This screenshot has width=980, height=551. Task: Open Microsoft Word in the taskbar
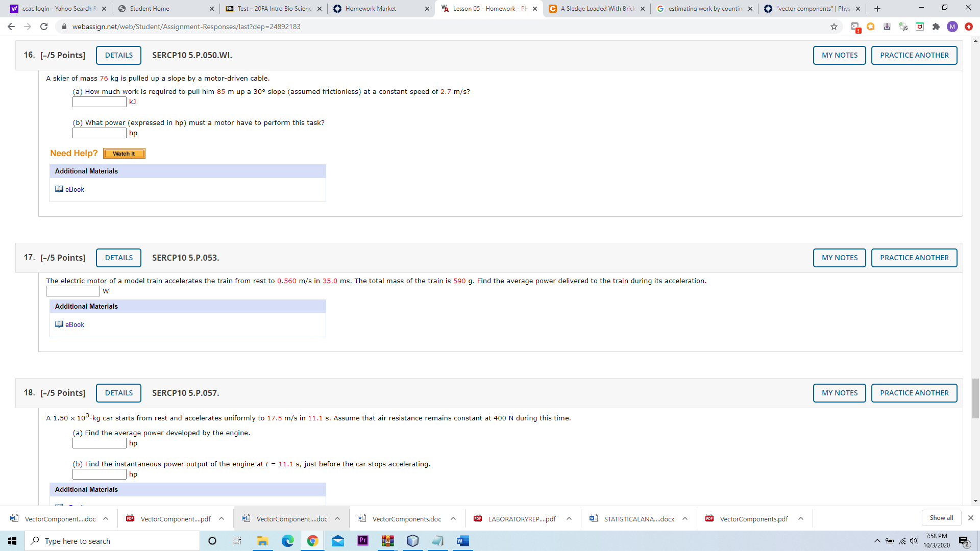pos(463,541)
